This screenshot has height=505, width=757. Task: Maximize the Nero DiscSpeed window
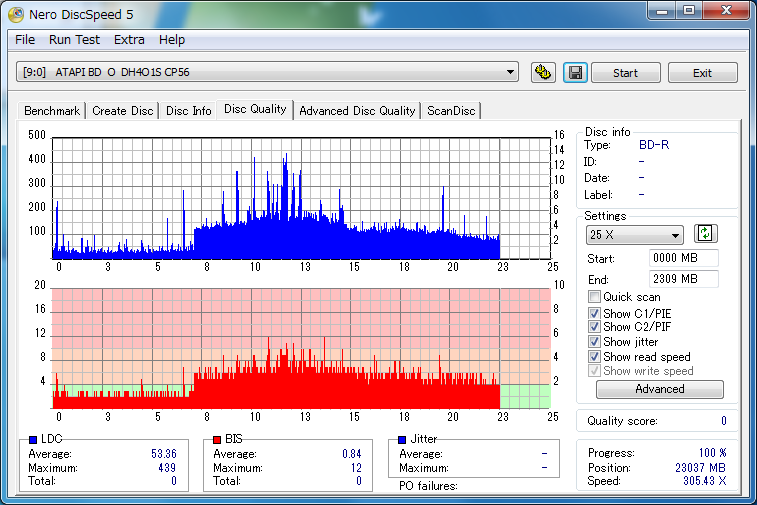click(689, 11)
